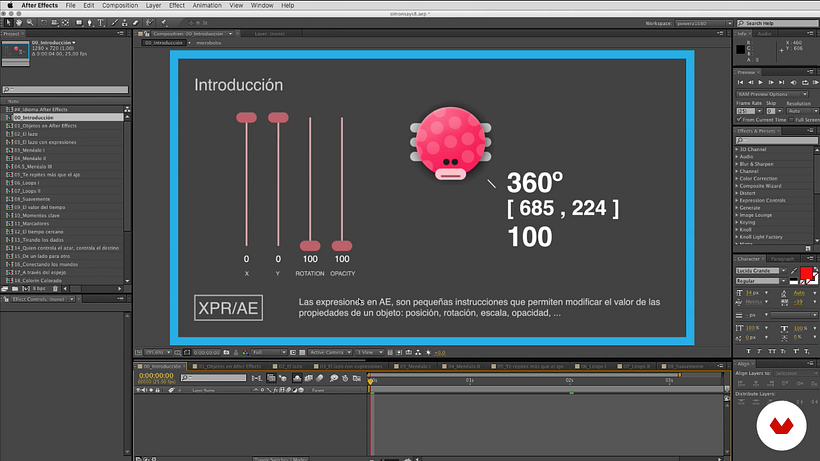The image size is (820, 461).
Task: Open the Effect menu
Action: pos(177,5)
